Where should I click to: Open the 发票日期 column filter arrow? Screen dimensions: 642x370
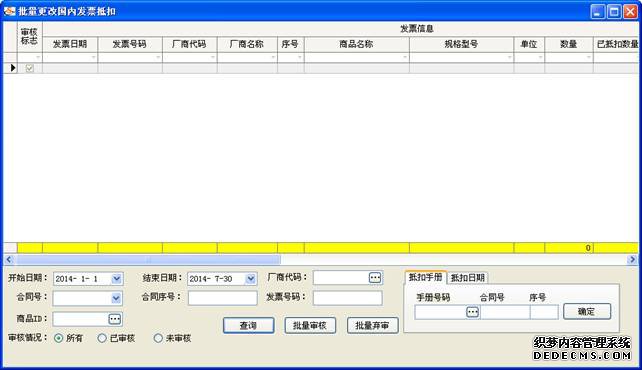click(x=94, y=57)
